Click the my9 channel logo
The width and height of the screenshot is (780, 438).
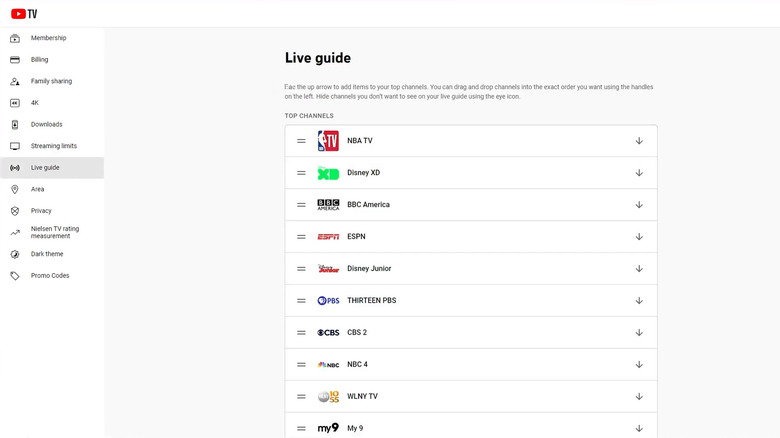pos(328,428)
